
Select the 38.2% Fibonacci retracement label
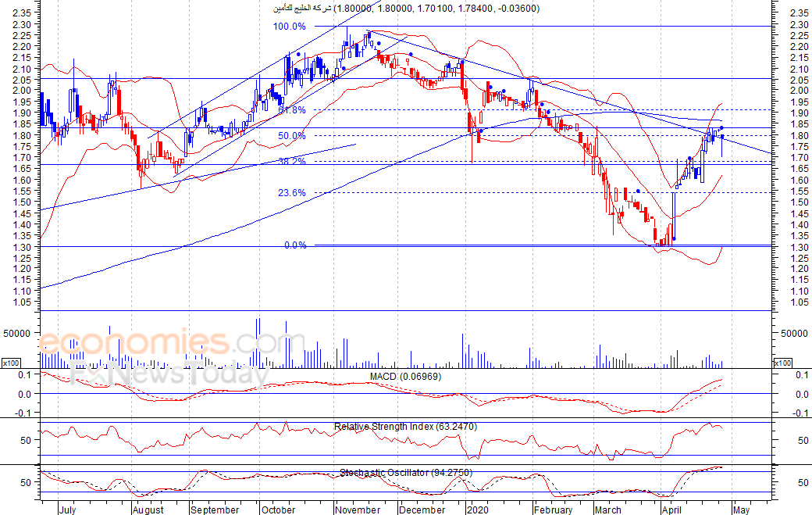(292, 162)
